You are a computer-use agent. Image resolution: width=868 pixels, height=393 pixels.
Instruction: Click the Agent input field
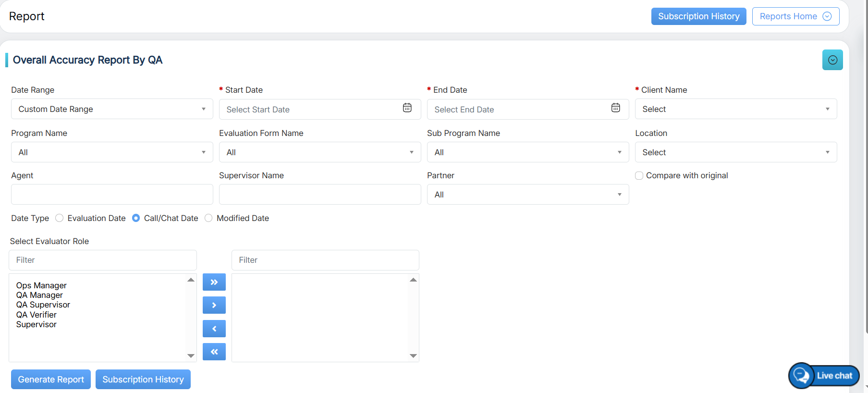(x=111, y=195)
